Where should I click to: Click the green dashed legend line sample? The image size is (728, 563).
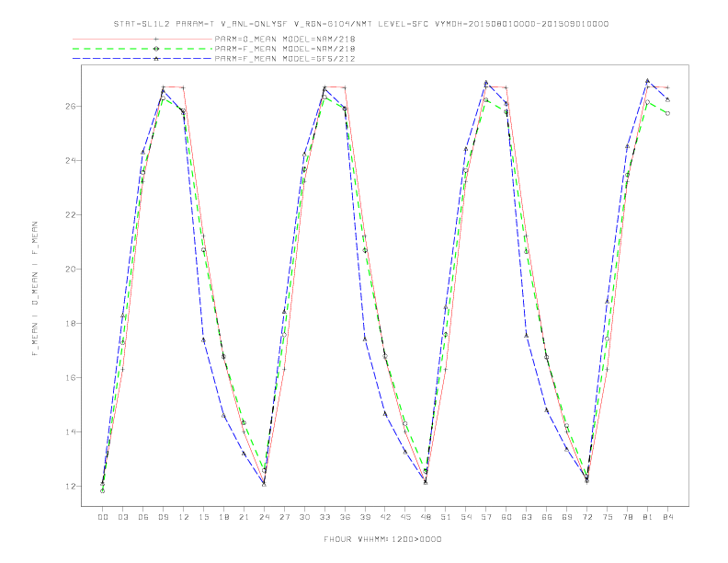(x=142, y=49)
